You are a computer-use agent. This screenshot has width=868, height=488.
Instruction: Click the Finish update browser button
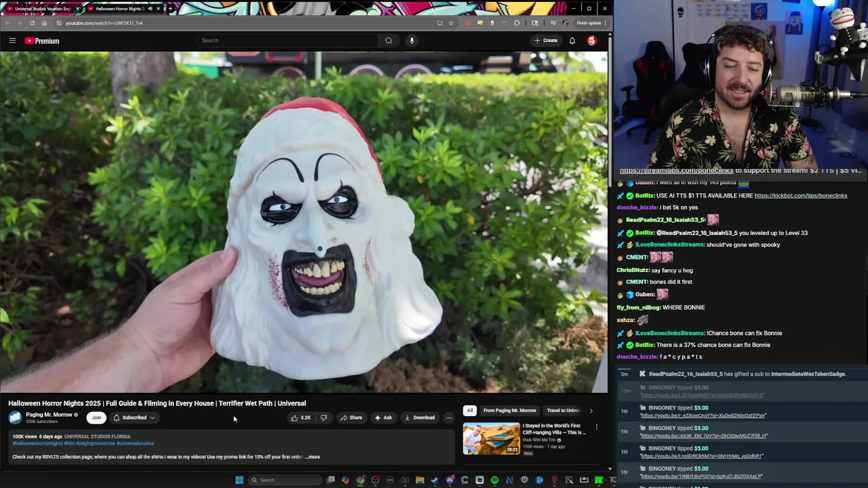click(x=589, y=23)
